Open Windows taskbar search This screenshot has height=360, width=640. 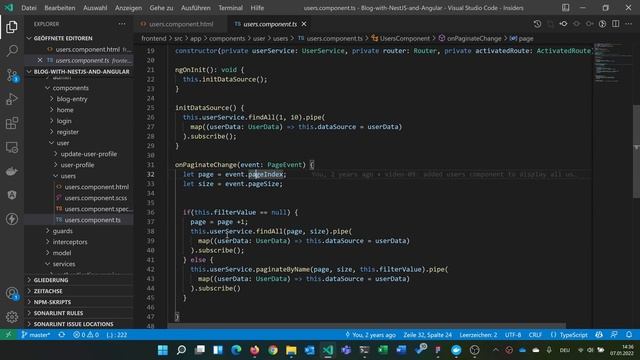pos(181,350)
